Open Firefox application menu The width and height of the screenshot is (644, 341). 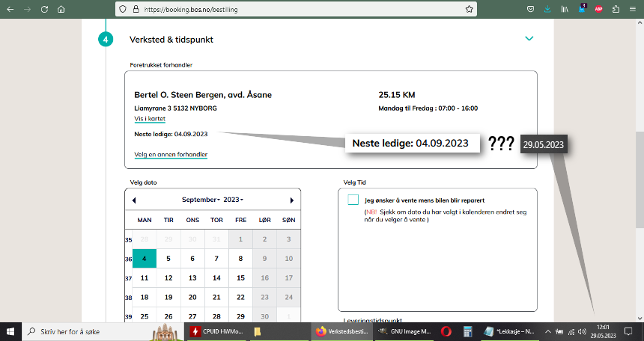click(633, 9)
